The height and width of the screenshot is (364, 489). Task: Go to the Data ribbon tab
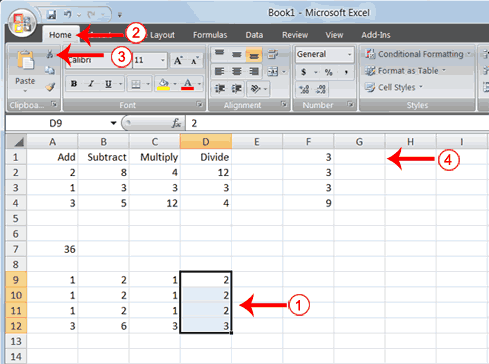(254, 35)
